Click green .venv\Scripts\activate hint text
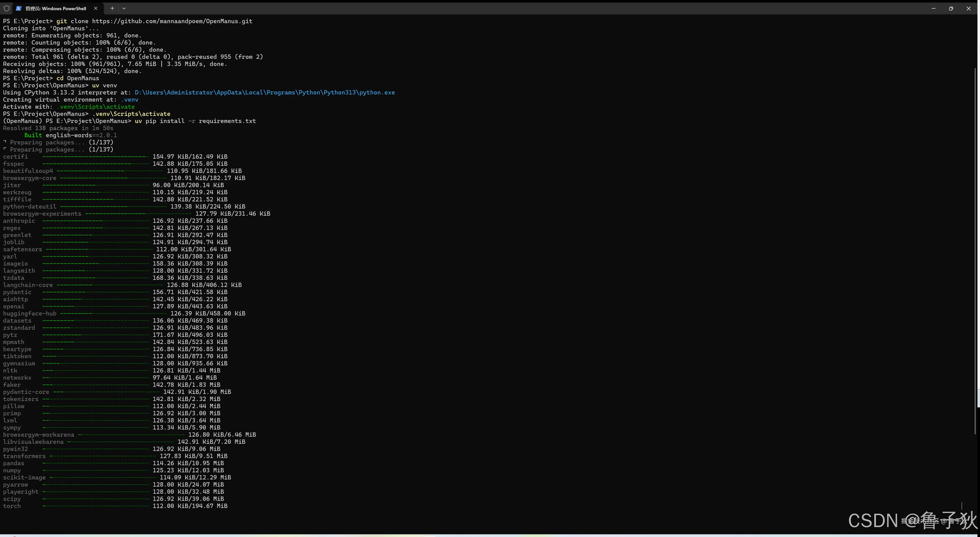Screen dimensions: 980x537 point(95,107)
